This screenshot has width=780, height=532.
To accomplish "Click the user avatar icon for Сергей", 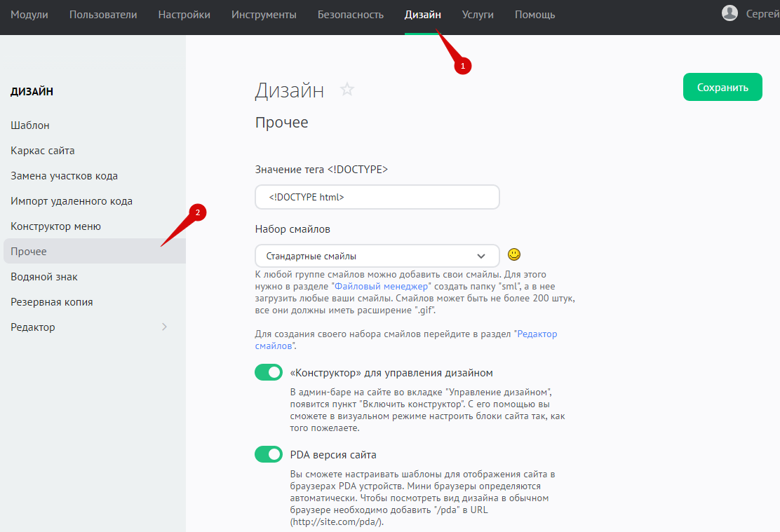I will [729, 13].
